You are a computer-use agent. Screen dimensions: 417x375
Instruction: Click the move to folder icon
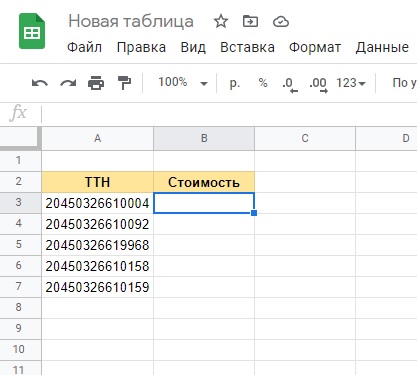250,22
